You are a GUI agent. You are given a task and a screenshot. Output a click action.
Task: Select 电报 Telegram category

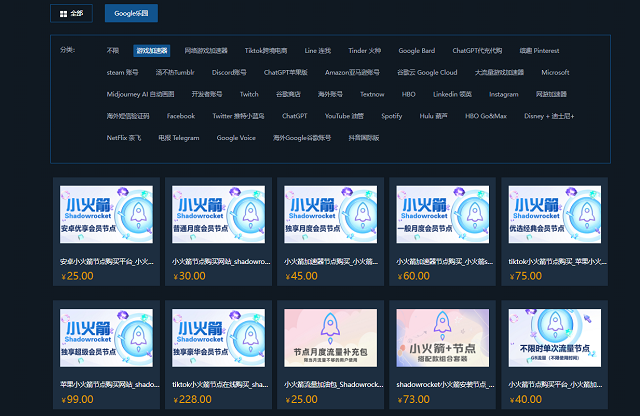point(179,138)
